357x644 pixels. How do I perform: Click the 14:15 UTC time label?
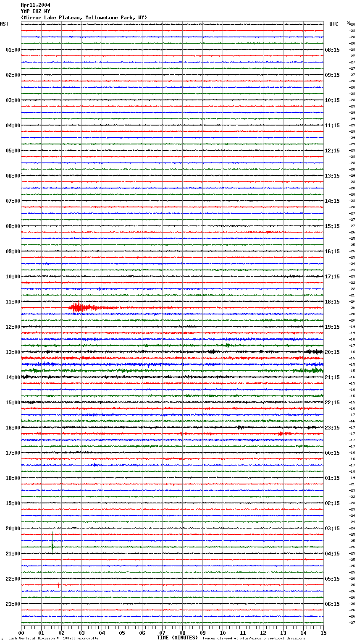tap(332, 201)
